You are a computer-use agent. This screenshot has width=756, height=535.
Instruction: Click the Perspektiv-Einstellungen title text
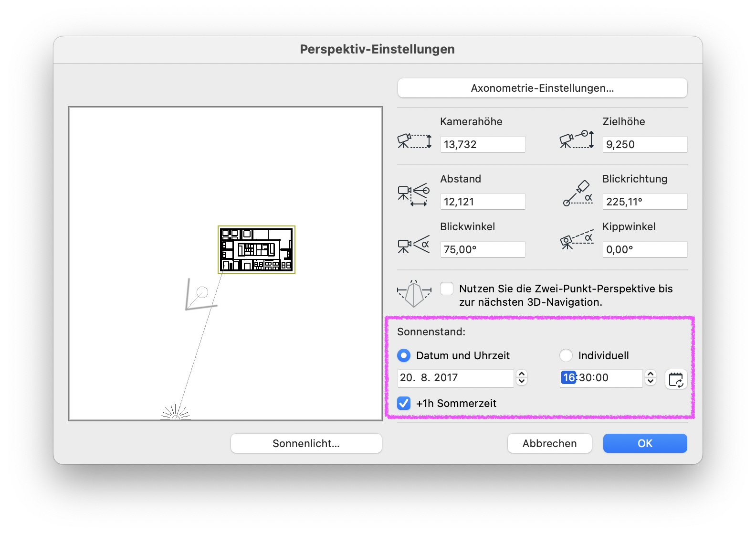click(x=377, y=49)
